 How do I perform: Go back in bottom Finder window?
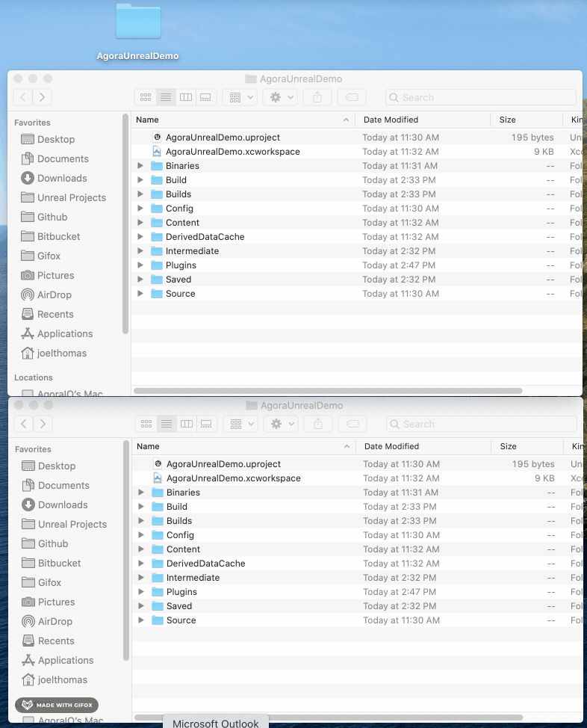[24, 424]
